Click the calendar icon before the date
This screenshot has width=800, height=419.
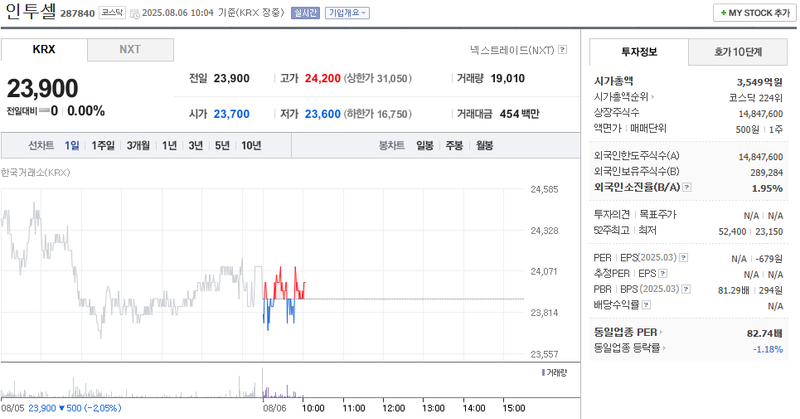[x=135, y=14]
